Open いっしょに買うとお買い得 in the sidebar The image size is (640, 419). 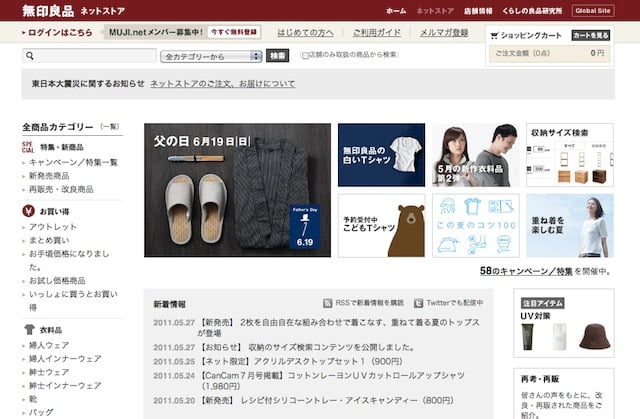click(x=73, y=301)
